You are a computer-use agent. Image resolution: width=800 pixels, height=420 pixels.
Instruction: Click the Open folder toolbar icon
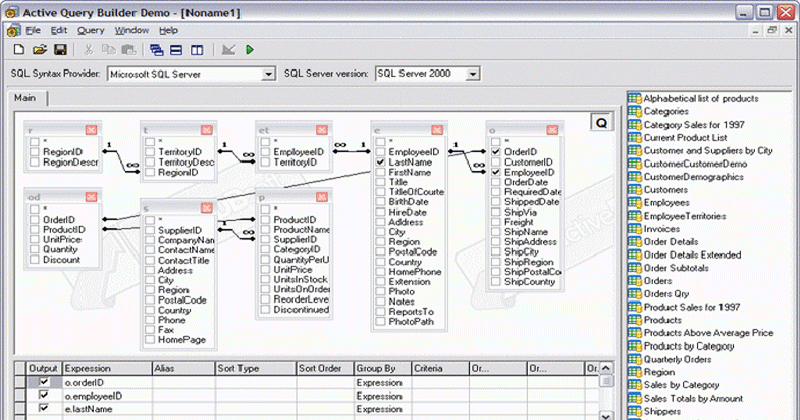(40, 49)
